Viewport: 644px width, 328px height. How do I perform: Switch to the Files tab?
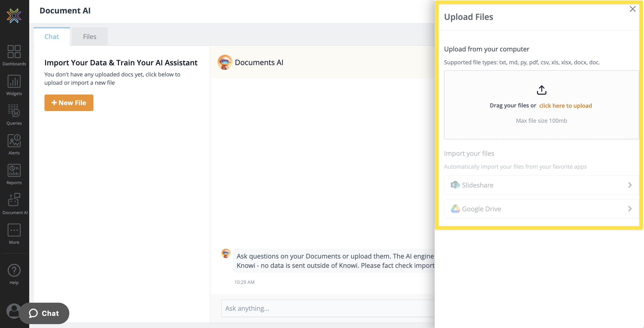click(x=89, y=36)
